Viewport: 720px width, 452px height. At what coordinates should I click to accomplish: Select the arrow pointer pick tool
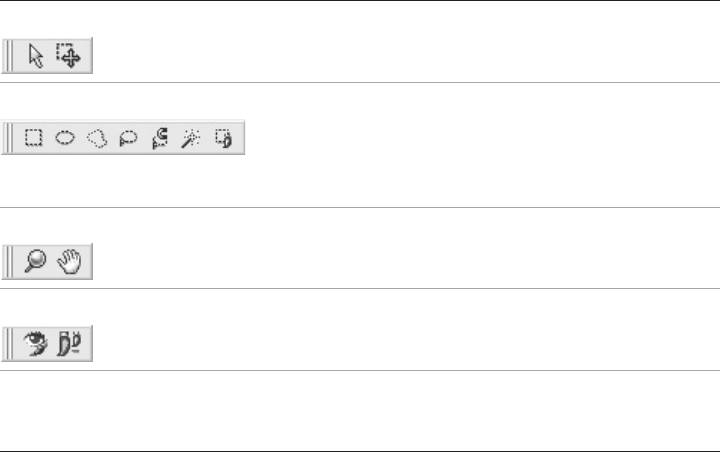click(36, 56)
